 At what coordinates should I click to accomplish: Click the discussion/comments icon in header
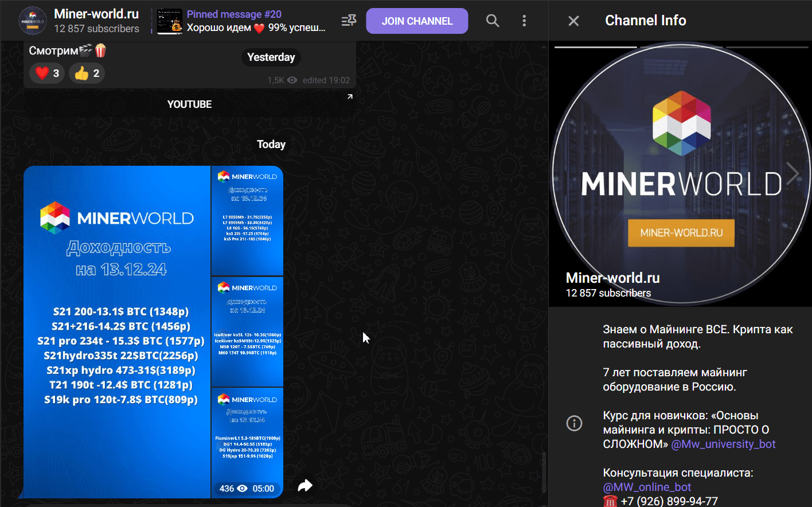349,21
